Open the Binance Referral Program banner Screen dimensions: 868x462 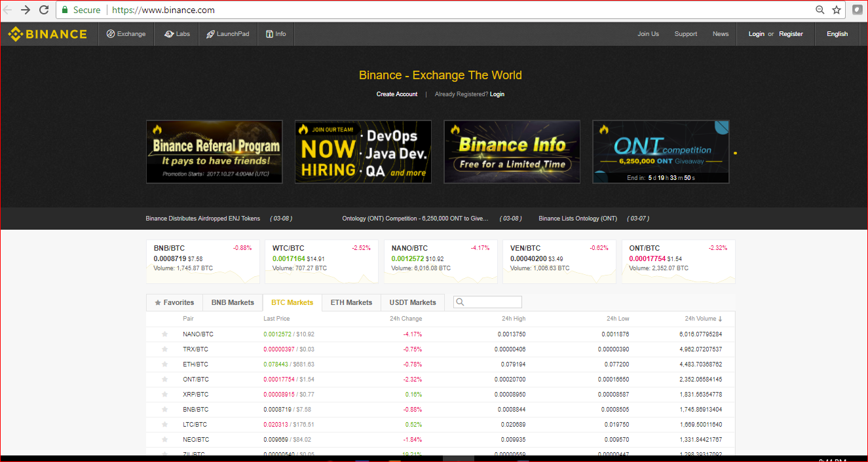tap(214, 152)
